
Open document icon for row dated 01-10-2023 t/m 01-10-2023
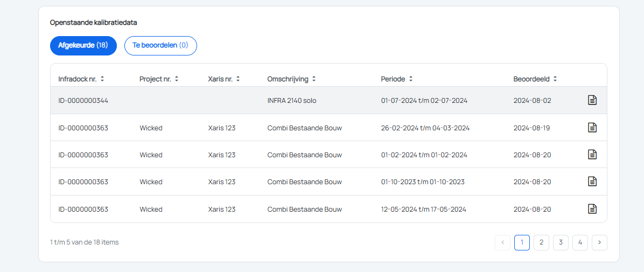click(592, 181)
